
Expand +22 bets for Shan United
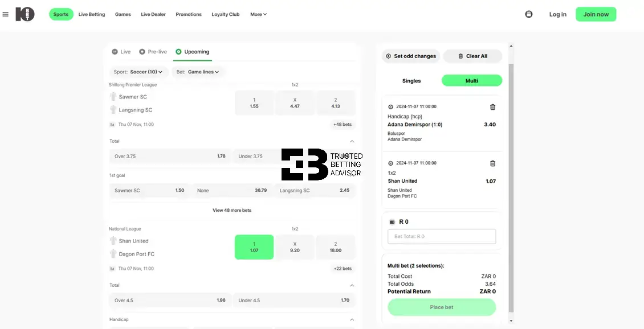[343, 269]
